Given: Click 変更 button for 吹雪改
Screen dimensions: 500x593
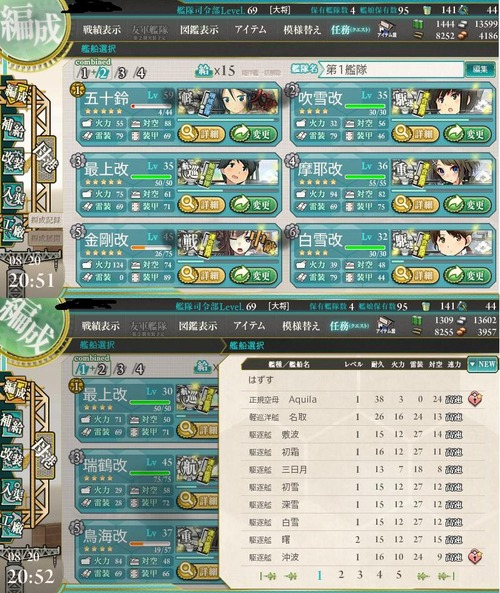Looking at the screenshot, I should click(468, 134).
